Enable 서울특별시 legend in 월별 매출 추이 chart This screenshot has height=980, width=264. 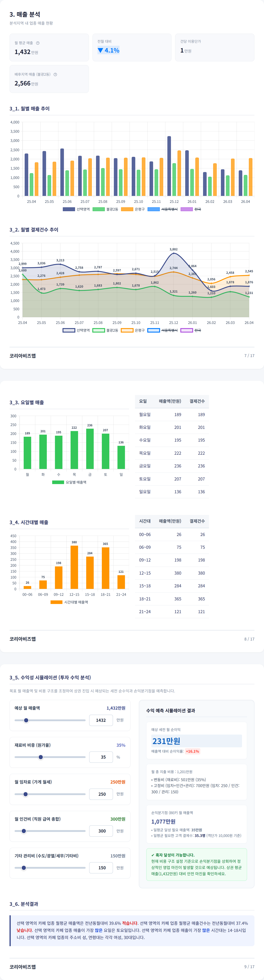(162, 209)
